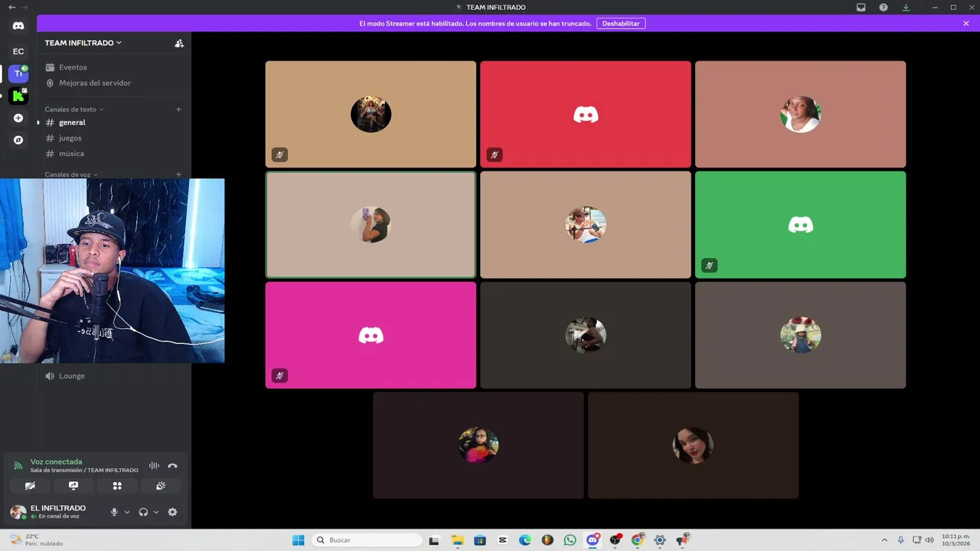Open the inbox icon in title bar

point(861,7)
